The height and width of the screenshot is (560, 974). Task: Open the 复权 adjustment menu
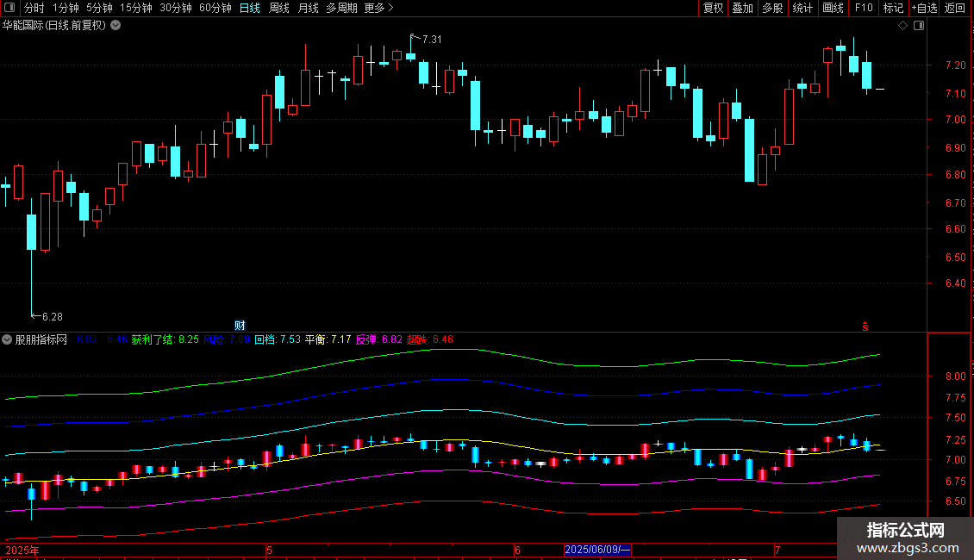(713, 8)
